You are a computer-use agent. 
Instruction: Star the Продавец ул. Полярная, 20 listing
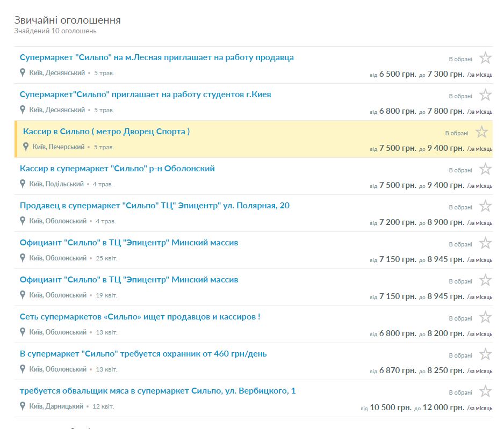point(485,206)
